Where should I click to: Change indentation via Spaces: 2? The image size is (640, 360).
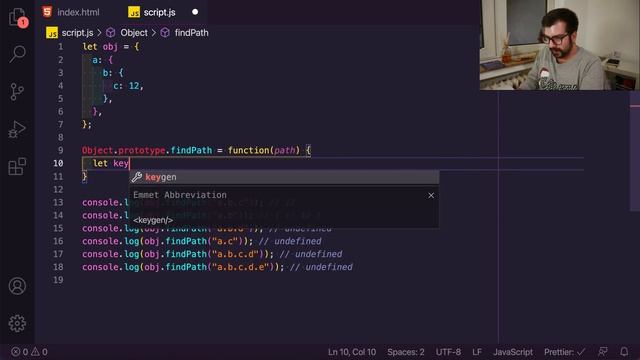(x=406, y=352)
